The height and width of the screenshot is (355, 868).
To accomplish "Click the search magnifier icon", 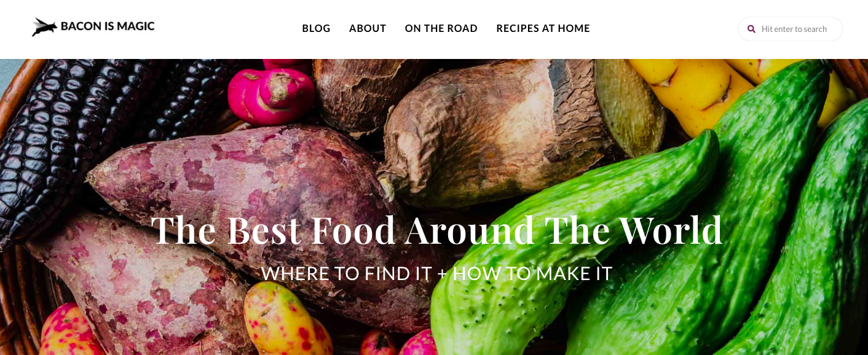I will click(751, 29).
